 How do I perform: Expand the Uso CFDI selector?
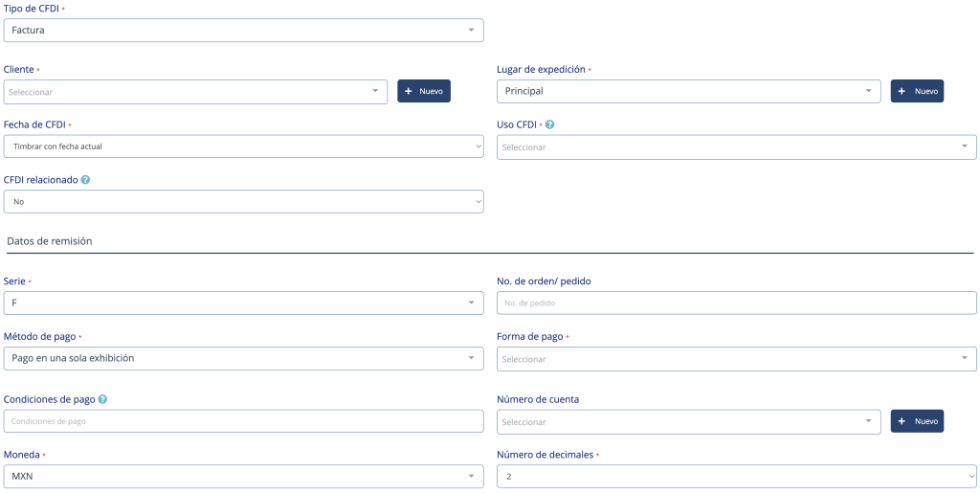tap(736, 147)
